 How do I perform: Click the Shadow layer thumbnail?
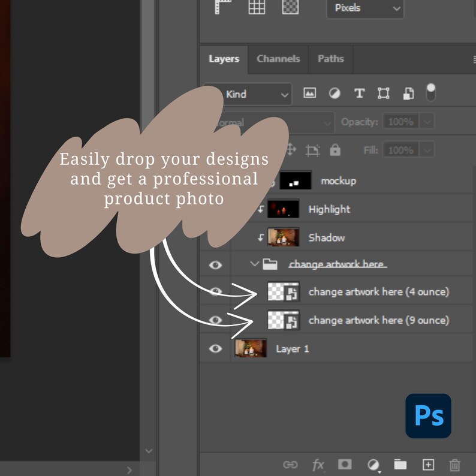click(283, 237)
